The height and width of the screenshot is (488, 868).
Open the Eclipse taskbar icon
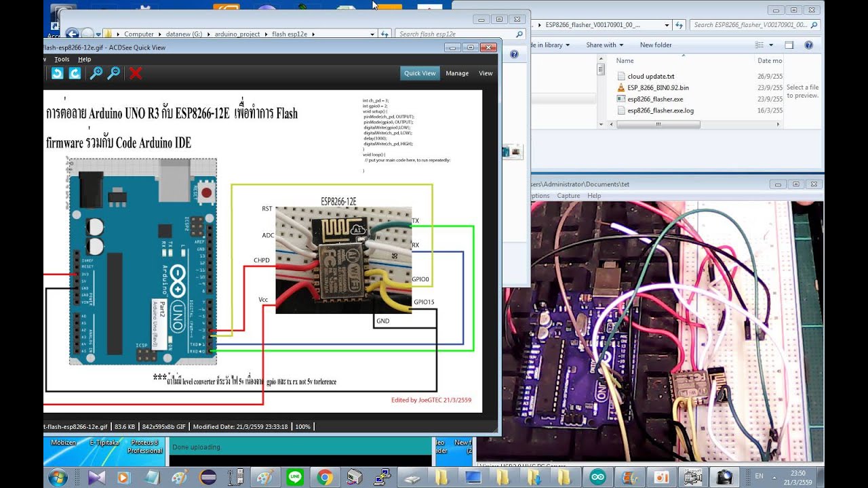pos(208,477)
